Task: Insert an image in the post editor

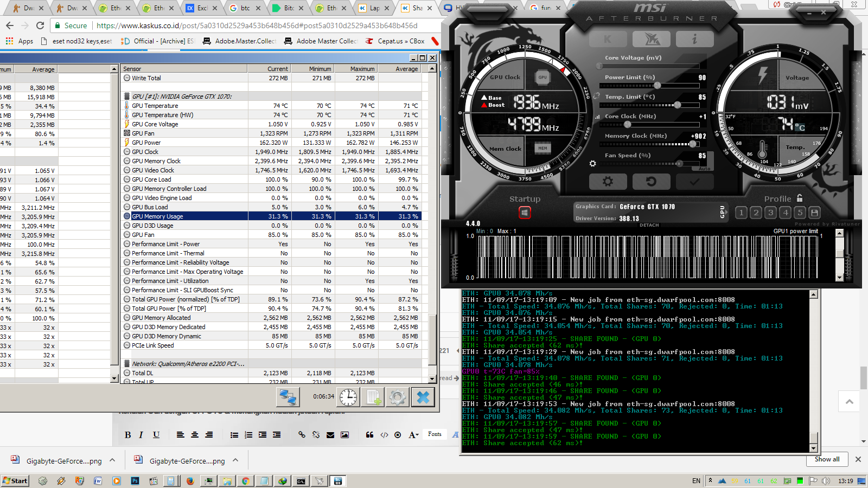Action: pyautogui.click(x=344, y=435)
